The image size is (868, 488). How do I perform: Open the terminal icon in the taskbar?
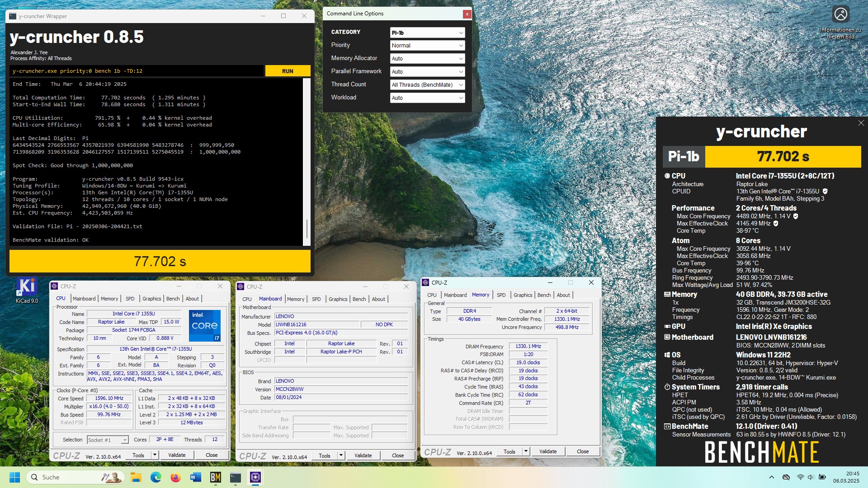click(x=236, y=477)
